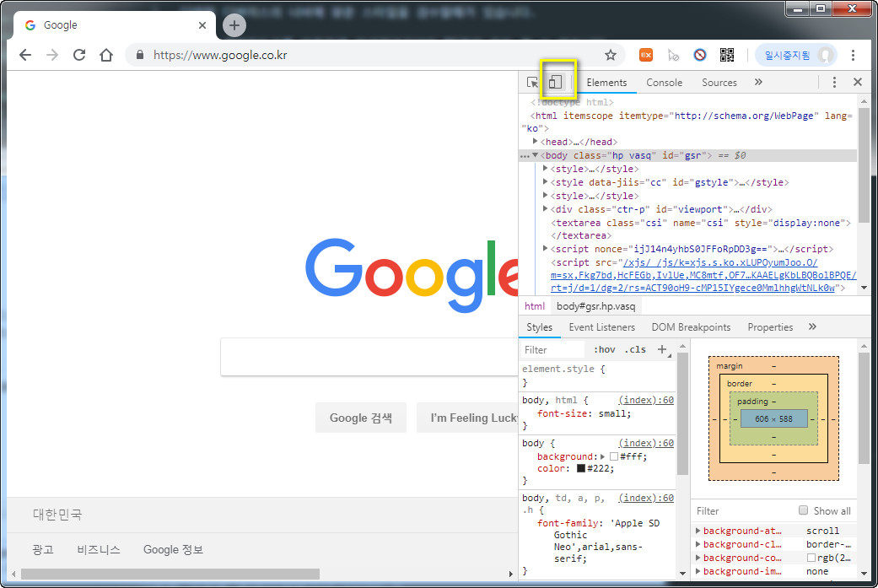Switch to the Sources tab

click(719, 83)
